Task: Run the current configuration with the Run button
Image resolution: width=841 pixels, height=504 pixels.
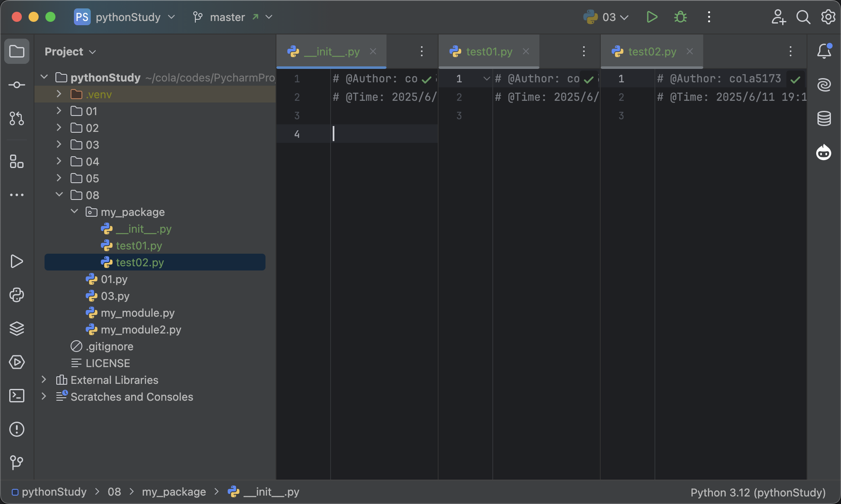Action: pyautogui.click(x=652, y=17)
